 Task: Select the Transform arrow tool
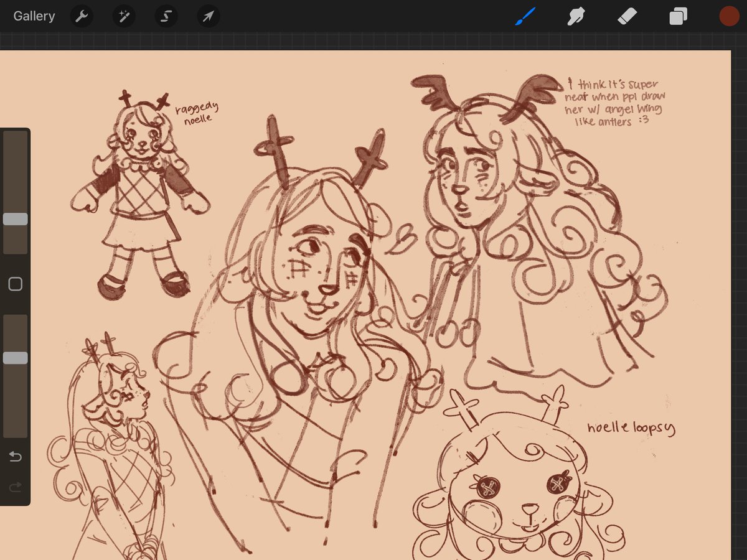[208, 16]
